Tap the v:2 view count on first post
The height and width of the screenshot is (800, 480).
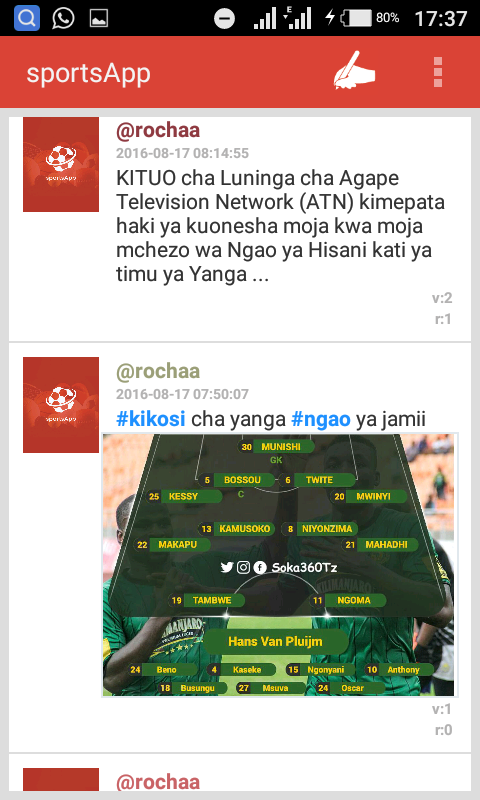[442, 298]
